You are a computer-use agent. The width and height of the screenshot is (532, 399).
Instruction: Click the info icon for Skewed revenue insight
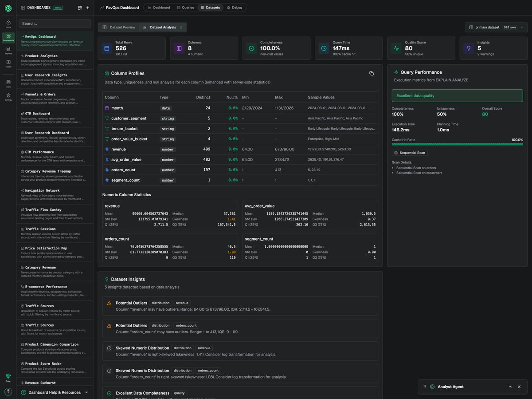click(109, 348)
